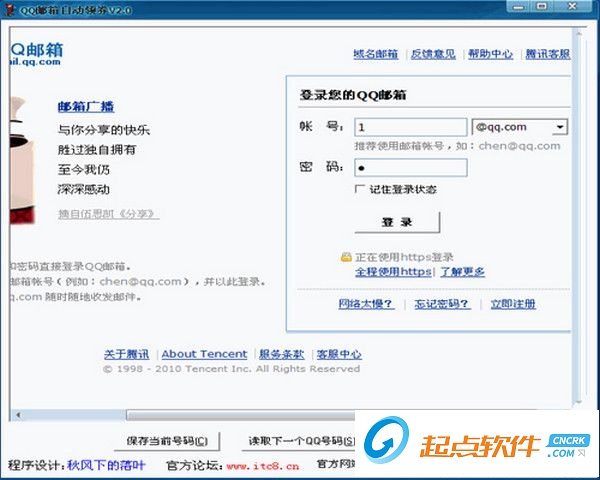Viewport: 600px width, 480px height.
Task: Click the 读取下一个QQ号码(S) button
Action: pyautogui.click(x=298, y=441)
